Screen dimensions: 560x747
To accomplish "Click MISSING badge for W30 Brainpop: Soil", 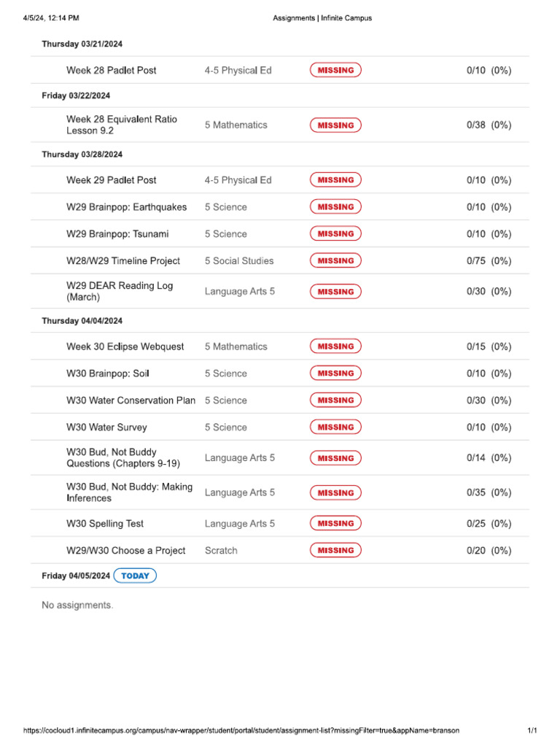I will pos(335,373).
